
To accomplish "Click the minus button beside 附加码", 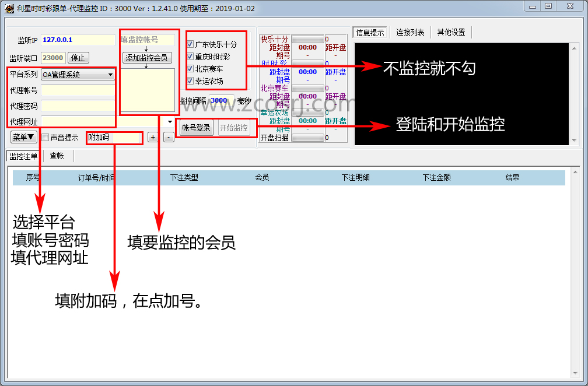I will tap(169, 138).
